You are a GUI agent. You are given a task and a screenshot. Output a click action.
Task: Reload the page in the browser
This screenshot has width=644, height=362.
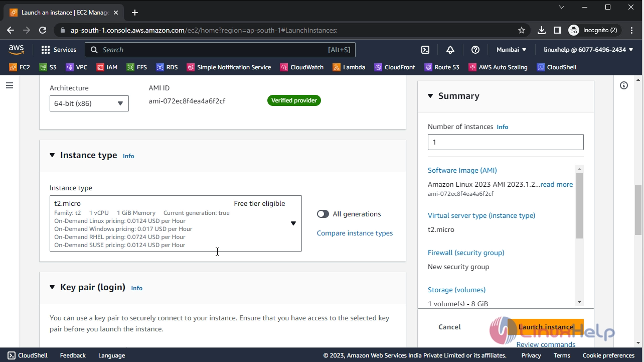point(43,30)
